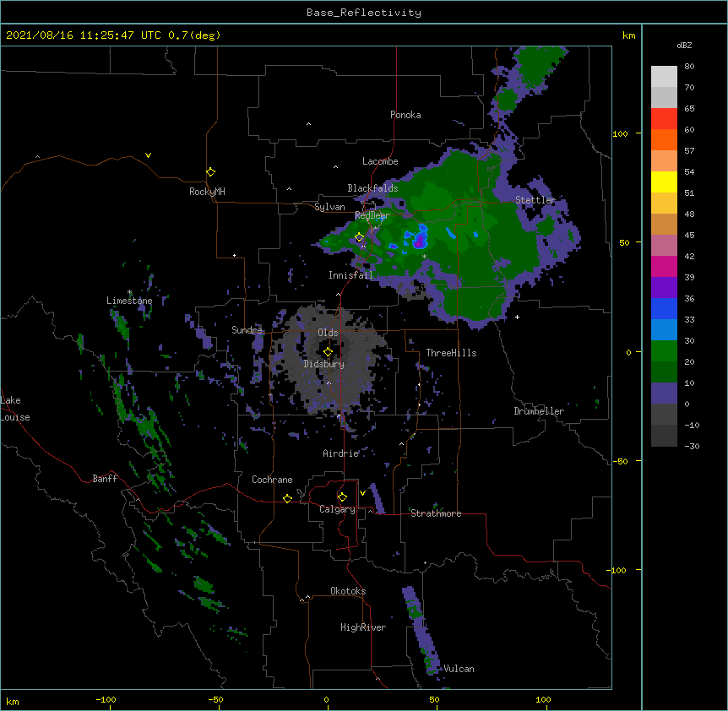
Task: Select the Lake Louise label
Action: pyautogui.click(x=15, y=409)
